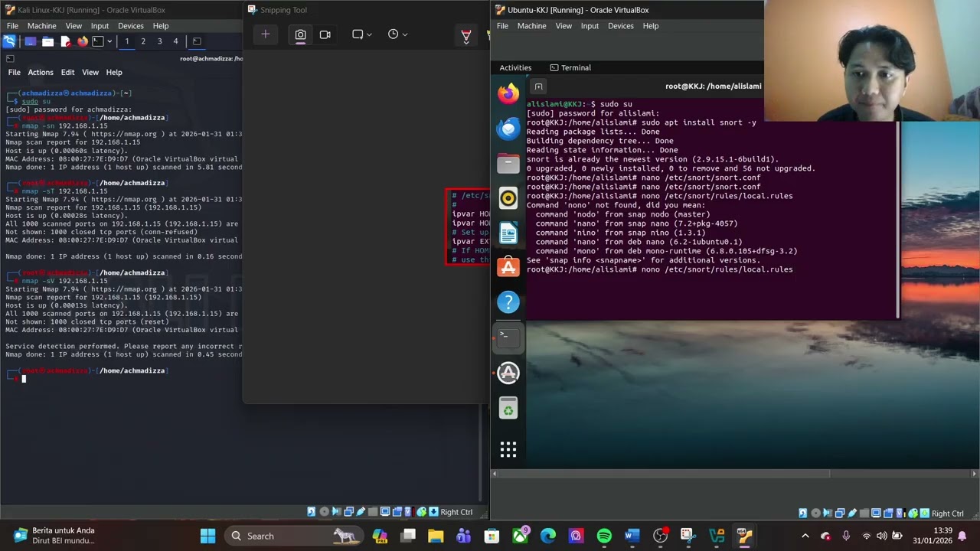Open Thunderbird Mail in the Ubuntu dock
The height and width of the screenshot is (551, 980).
tap(508, 129)
